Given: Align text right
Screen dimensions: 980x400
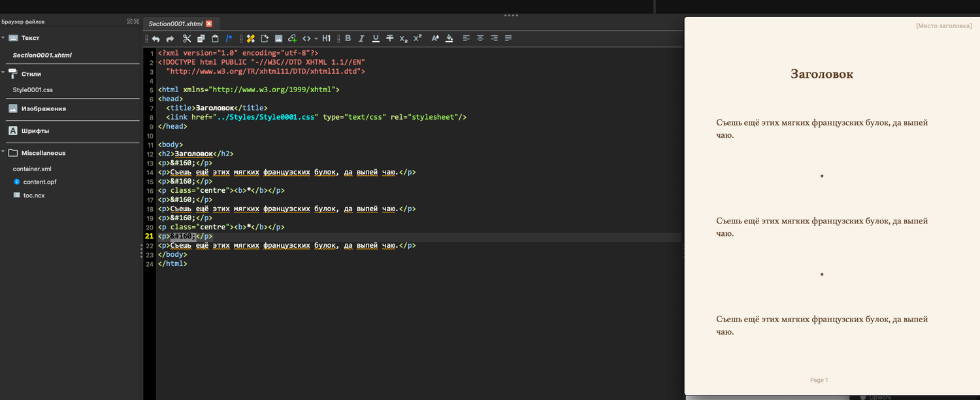Looking at the screenshot, I should coord(494,39).
